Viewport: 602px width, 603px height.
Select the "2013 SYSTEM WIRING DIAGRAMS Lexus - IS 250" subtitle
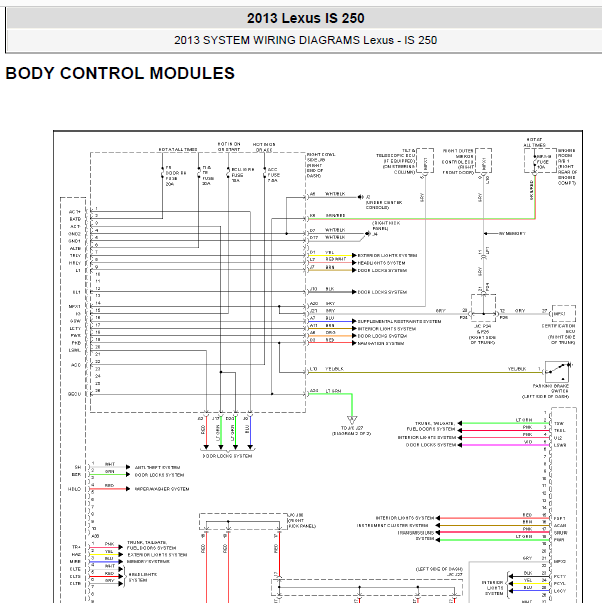point(305,40)
